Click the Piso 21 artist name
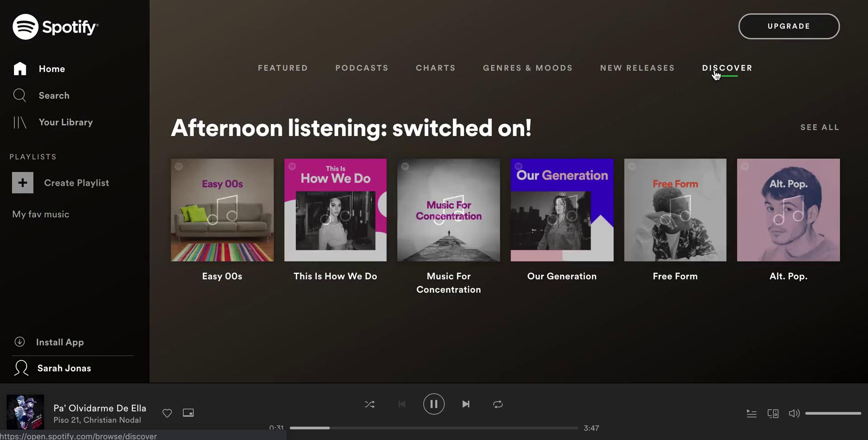The width and height of the screenshot is (868, 440). pyautogui.click(x=66, y=420)
